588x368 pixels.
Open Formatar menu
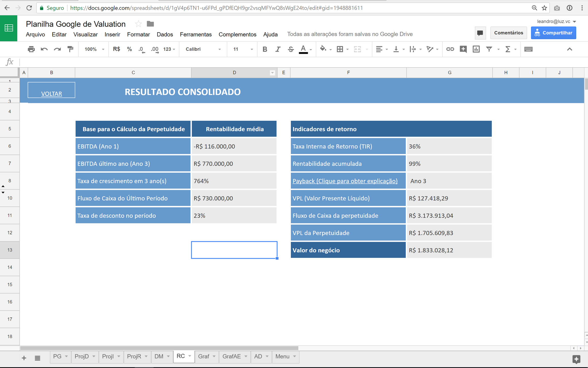(138, 34)
